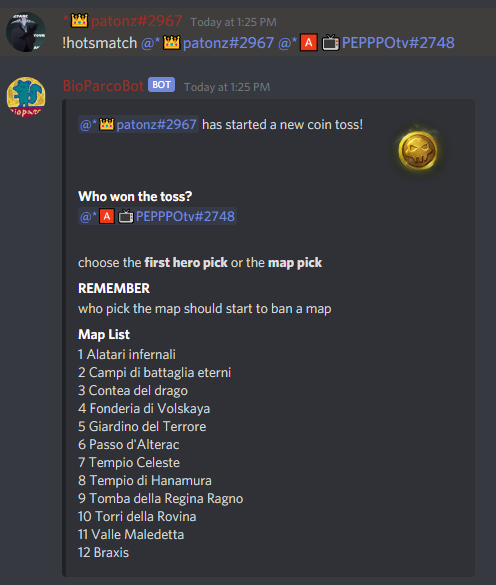Click the BioParcoBot message timestamp

[227, 87]
